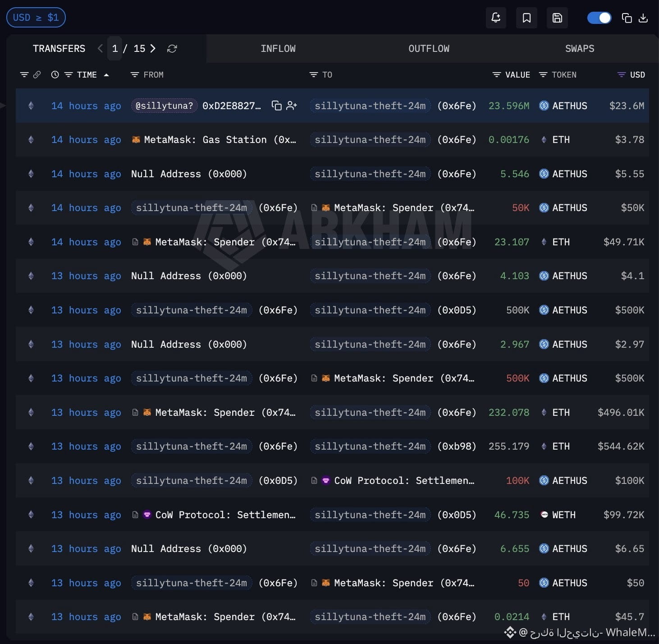Switch to the OUTFLOW tab

(429, 49)
